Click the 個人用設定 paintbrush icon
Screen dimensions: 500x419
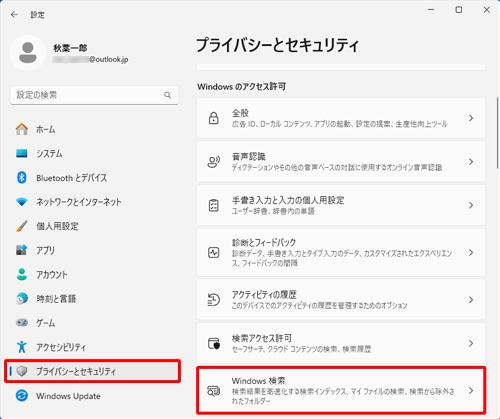click(x=22, y=226)
